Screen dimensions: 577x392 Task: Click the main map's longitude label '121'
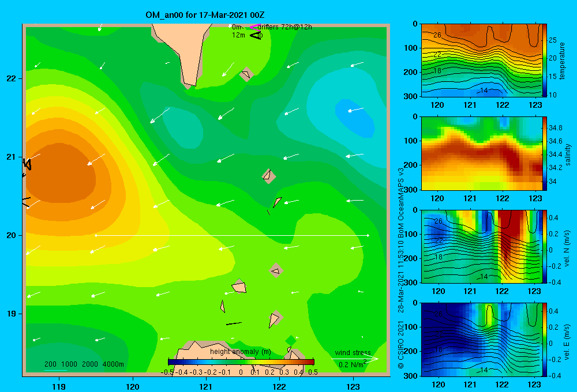[x=206, y=386]
